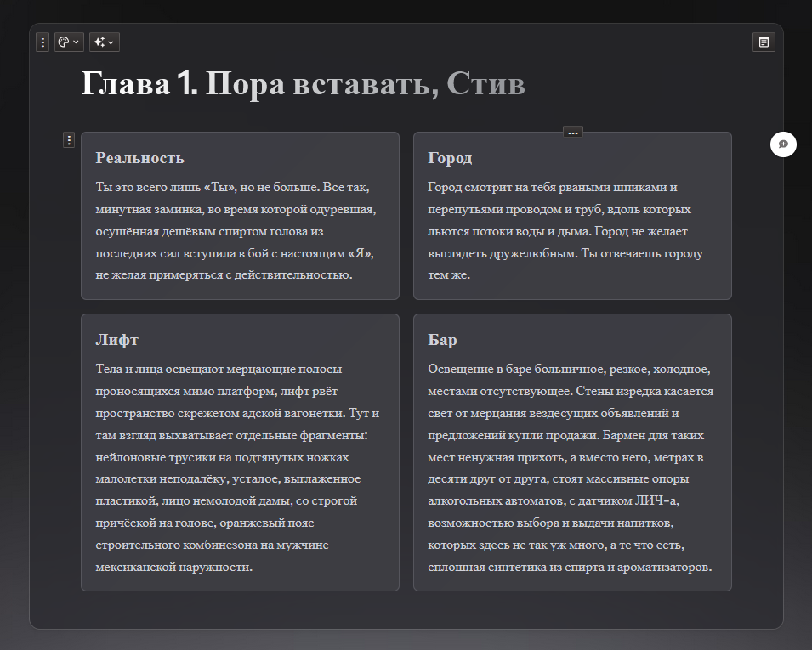Open the card options three-dot menu
The height and width of the screenshot is (650, 812).
[x=43, y=42]
